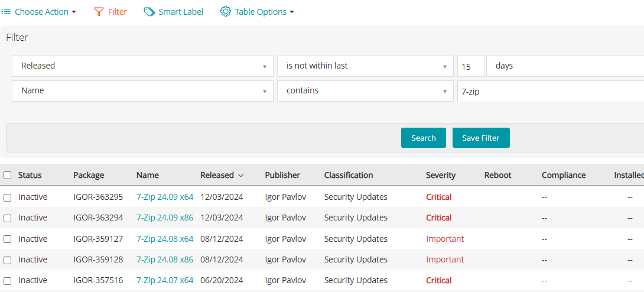
Task: Check the box for IGOR-363295 row
Action: (8, 197)
